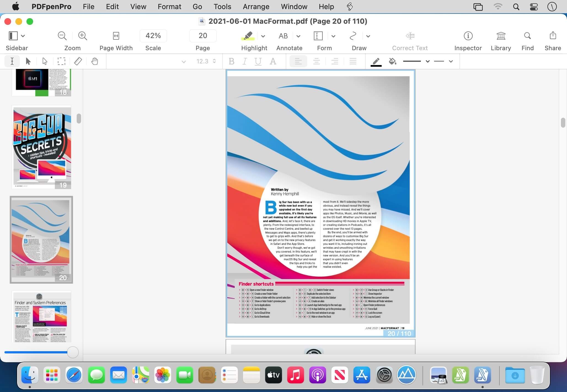Expand the Draw tool options
Screen dimensions: 567x392
point(368,36)
